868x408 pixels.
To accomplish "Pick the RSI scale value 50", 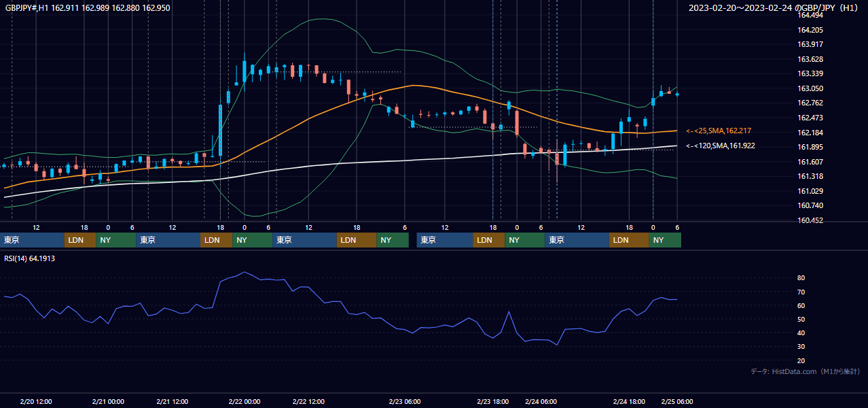I will [x=801, y=319].
